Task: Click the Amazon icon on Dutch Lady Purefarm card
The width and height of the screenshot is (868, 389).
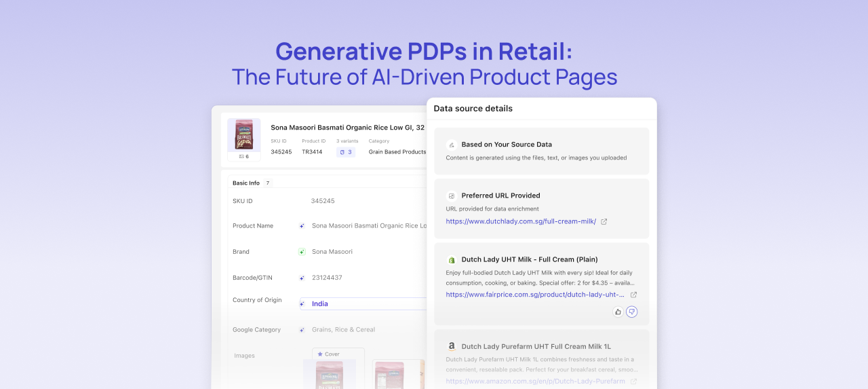Action: (452, 346)
